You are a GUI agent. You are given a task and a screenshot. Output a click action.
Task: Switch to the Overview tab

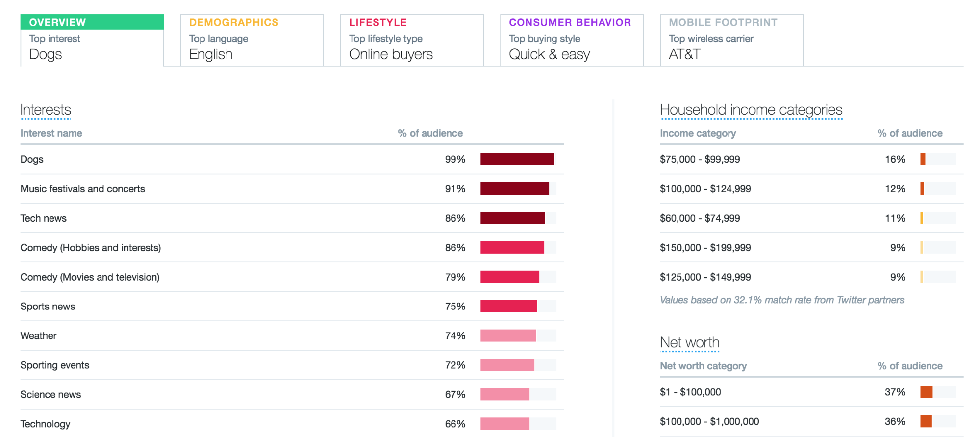coord(92,40)
